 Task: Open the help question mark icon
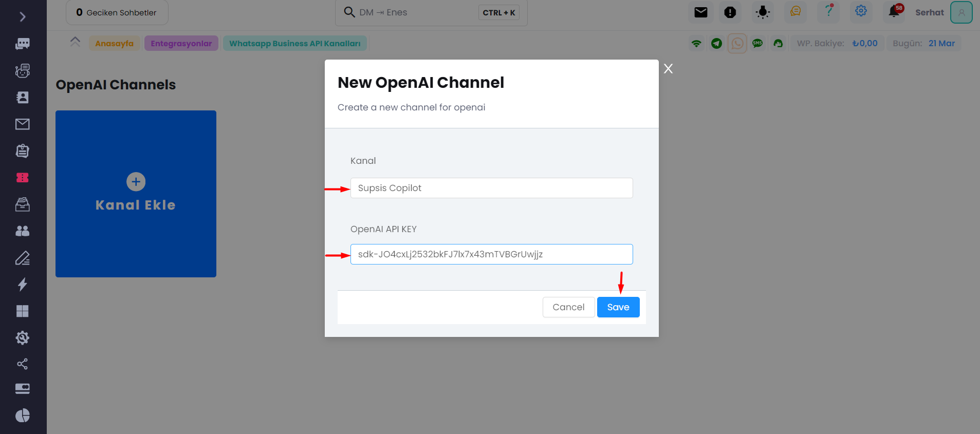828,11
